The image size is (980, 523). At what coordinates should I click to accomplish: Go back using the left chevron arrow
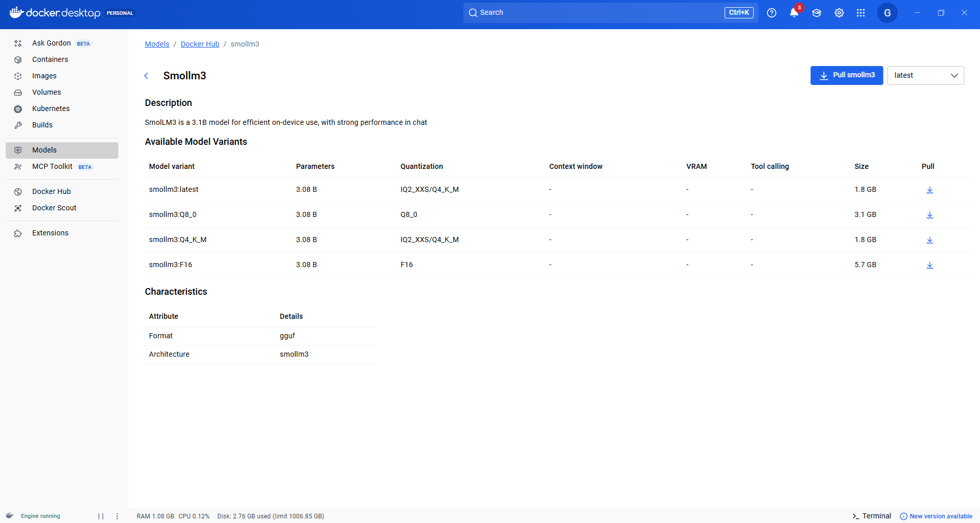(146, 76)
